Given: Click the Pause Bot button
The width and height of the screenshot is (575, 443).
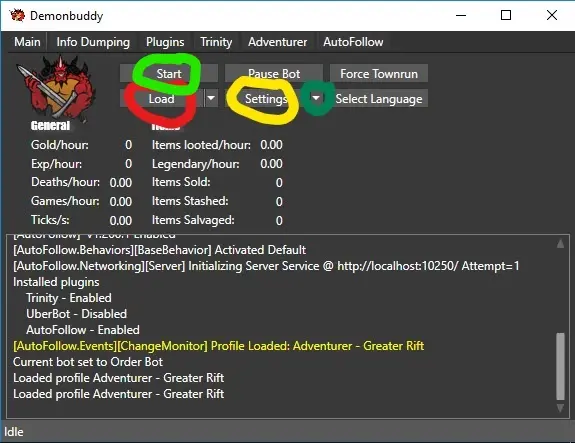Looking at the screenshot, I should coord(274,74).
